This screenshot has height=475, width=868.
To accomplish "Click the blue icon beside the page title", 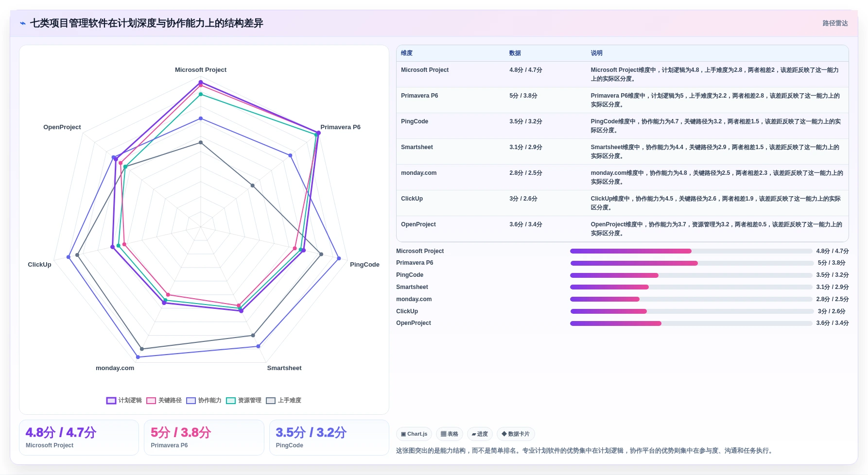I will point(23,23).
